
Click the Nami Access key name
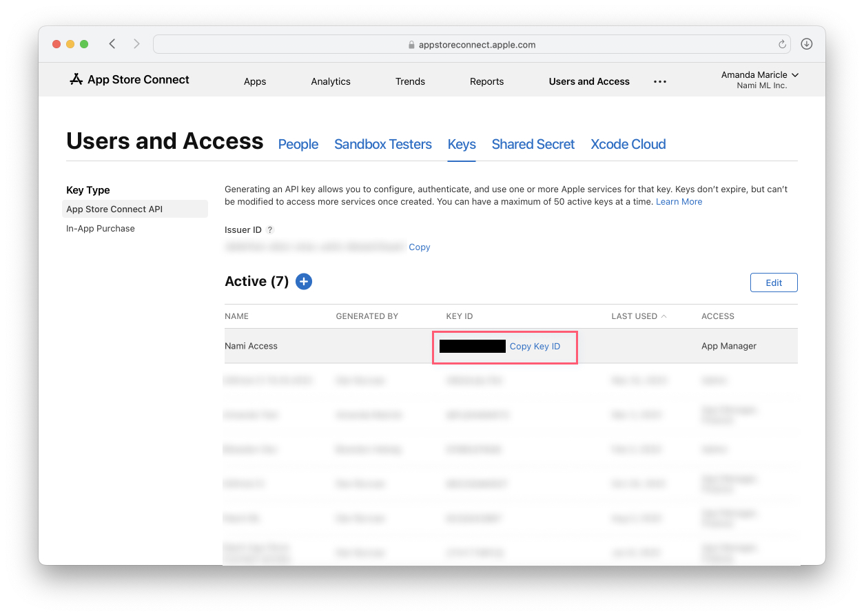pyautogui.click(x=251, y=346)
